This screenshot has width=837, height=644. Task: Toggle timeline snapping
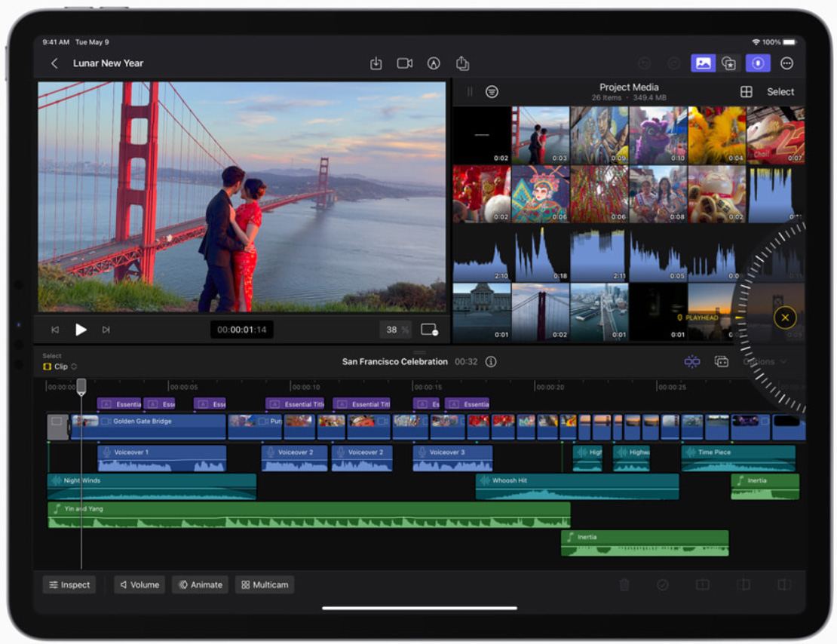click(692, 362)
